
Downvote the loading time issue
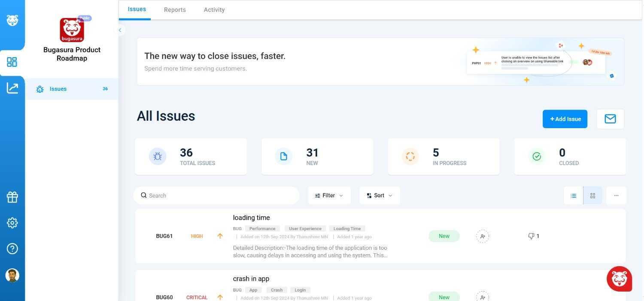[x=531, y=236]
